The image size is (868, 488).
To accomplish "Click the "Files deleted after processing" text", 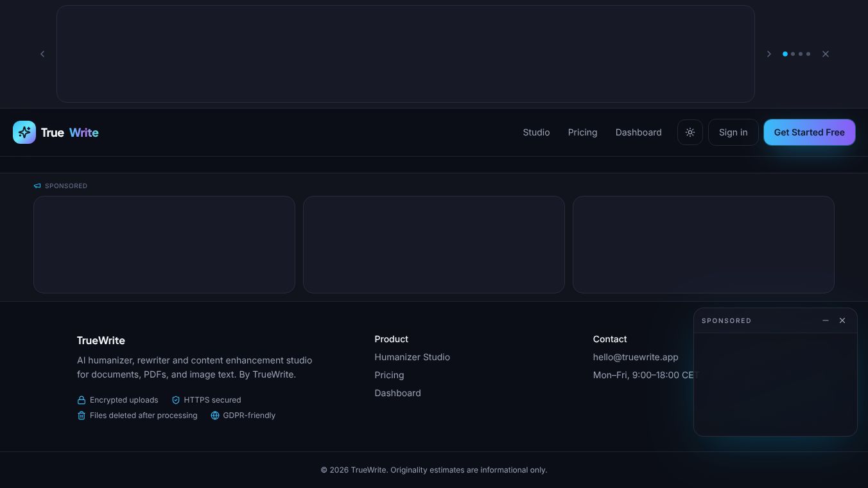I will coord(144,415).
